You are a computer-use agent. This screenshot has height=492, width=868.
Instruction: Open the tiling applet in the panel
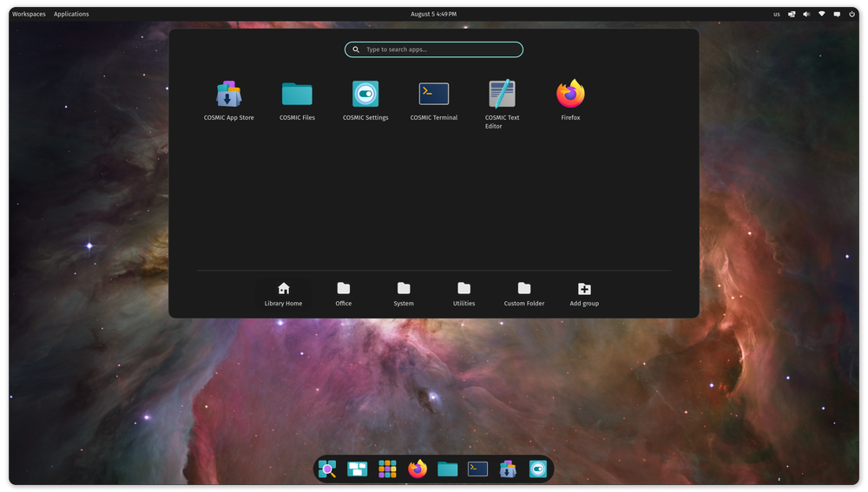point(792,15)
